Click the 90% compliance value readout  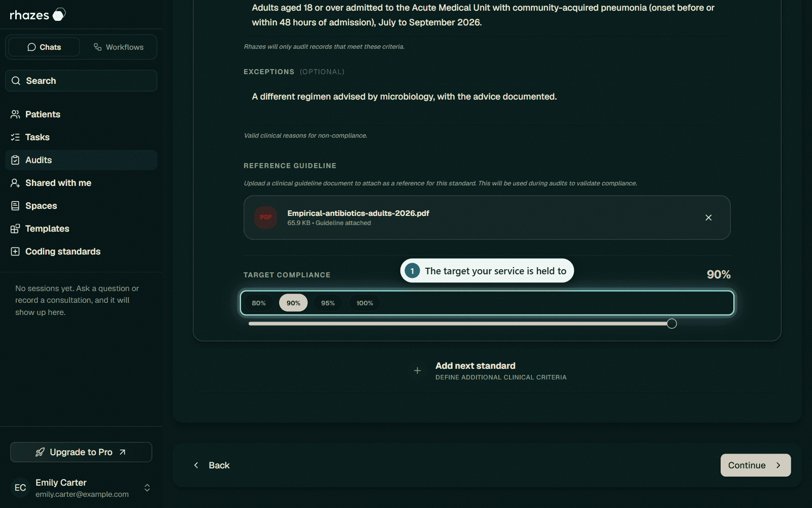click(x=719, y=274)
